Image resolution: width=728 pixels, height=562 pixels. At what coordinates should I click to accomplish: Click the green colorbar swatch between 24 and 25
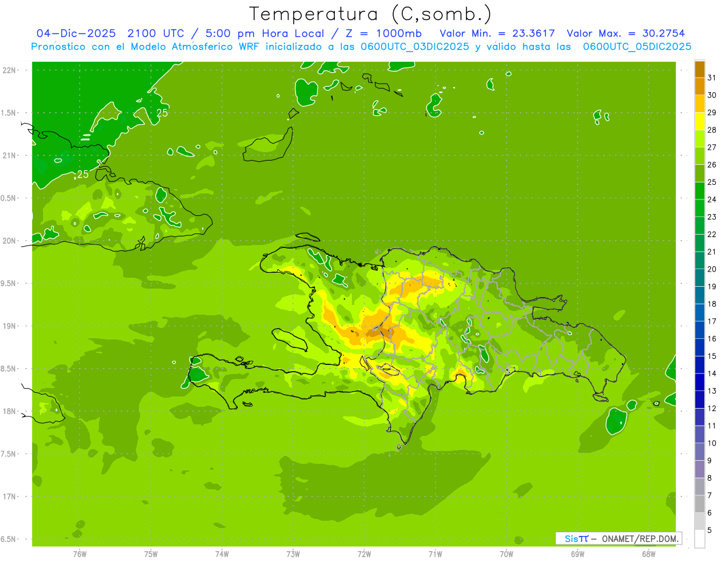coord(699,190)
